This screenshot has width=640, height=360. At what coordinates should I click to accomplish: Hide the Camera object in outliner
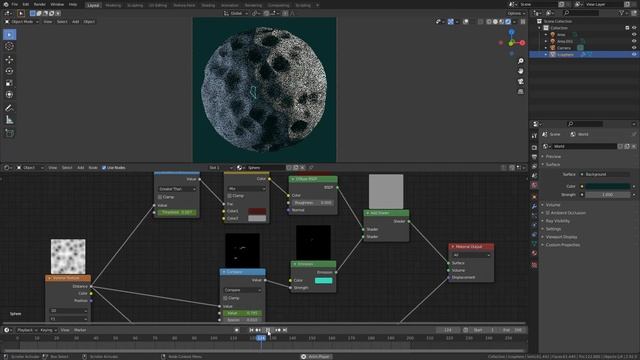pyautogui.click(x=634, y=48)
